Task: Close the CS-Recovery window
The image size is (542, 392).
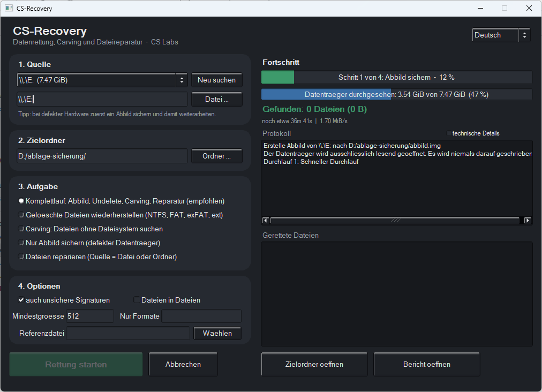Action: click(x=529, y=8)
